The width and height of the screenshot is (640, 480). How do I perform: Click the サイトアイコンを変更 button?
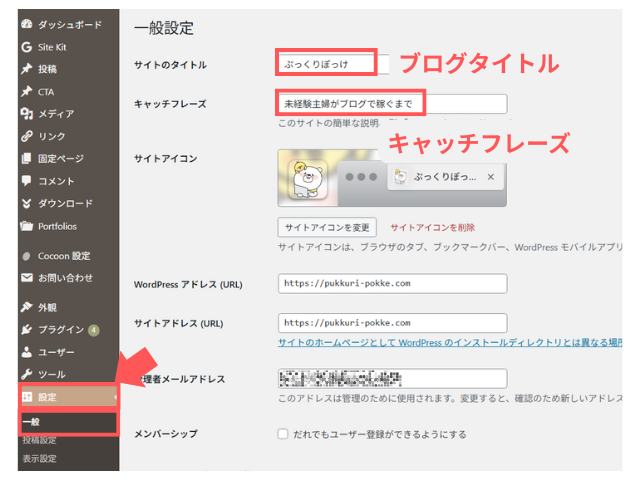click(x=328, y=227)
